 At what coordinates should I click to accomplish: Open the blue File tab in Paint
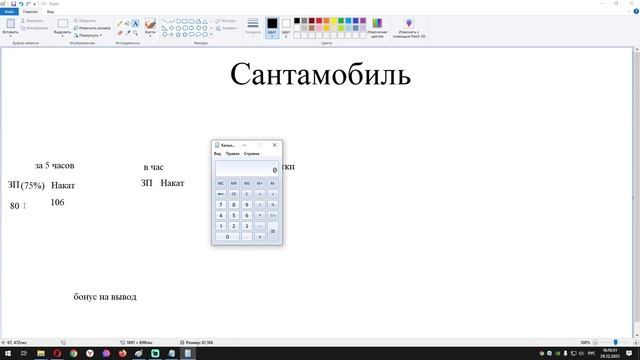9,12
